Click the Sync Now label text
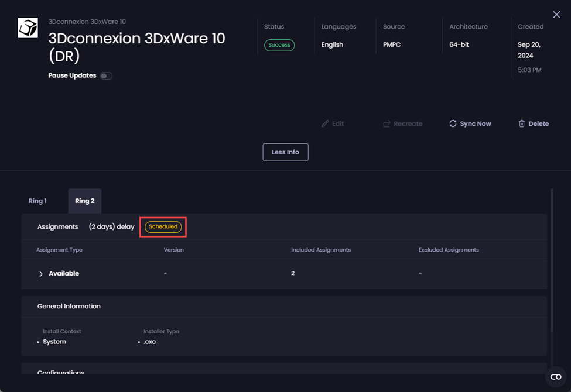Screen dimensions: 571x392 (x=476, y=124)
